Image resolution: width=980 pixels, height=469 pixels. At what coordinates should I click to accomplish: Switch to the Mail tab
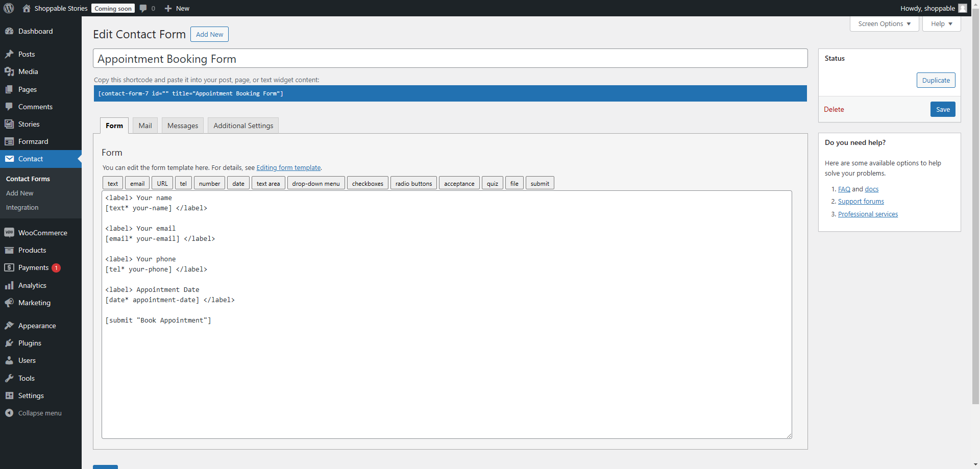[145, 126]
